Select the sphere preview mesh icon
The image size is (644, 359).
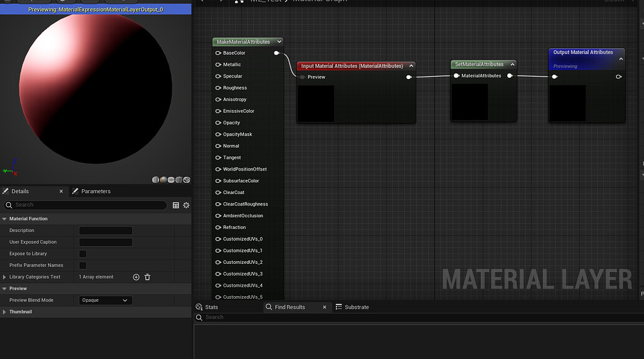163,179
